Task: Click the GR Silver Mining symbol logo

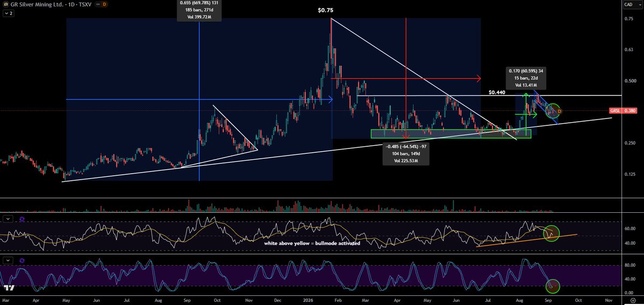Action: 5,4
